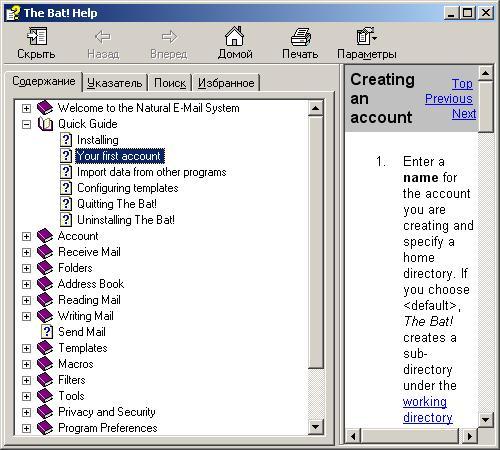Expand the Receive Mail node
This screenshot has width=500, height=450.
coord(26,252)
